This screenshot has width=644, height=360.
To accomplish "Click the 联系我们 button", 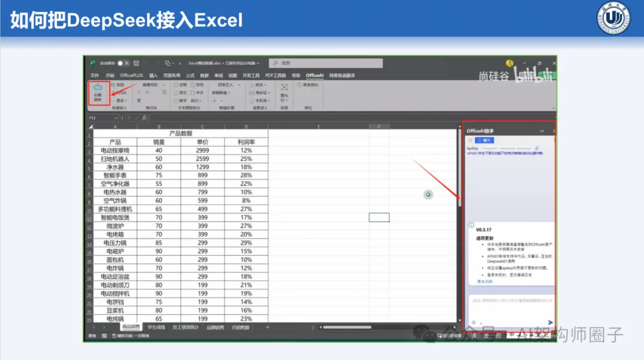I will (x=308, y=85).
